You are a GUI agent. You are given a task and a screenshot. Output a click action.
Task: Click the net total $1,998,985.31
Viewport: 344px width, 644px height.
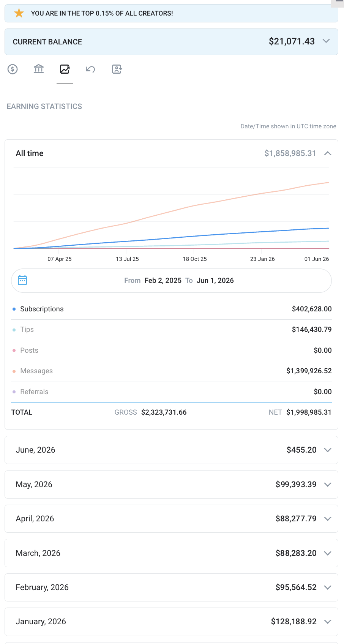point(309,412)
